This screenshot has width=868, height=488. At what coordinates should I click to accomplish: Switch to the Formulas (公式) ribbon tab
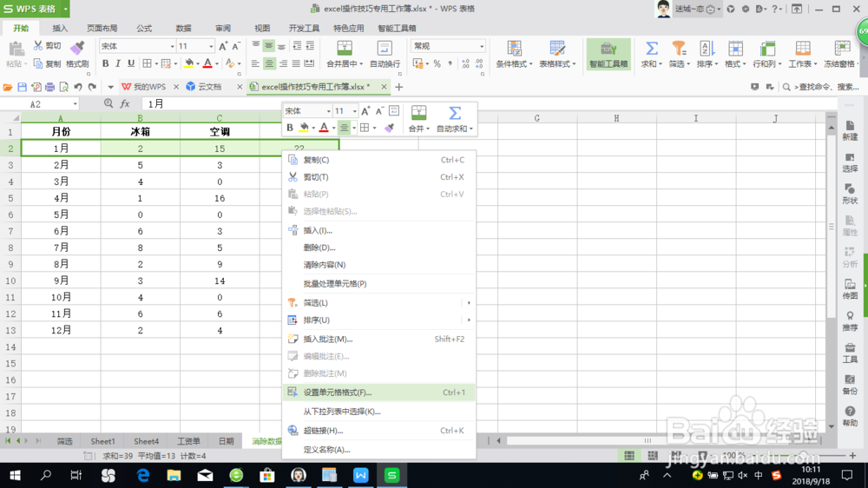coord(144,29)
